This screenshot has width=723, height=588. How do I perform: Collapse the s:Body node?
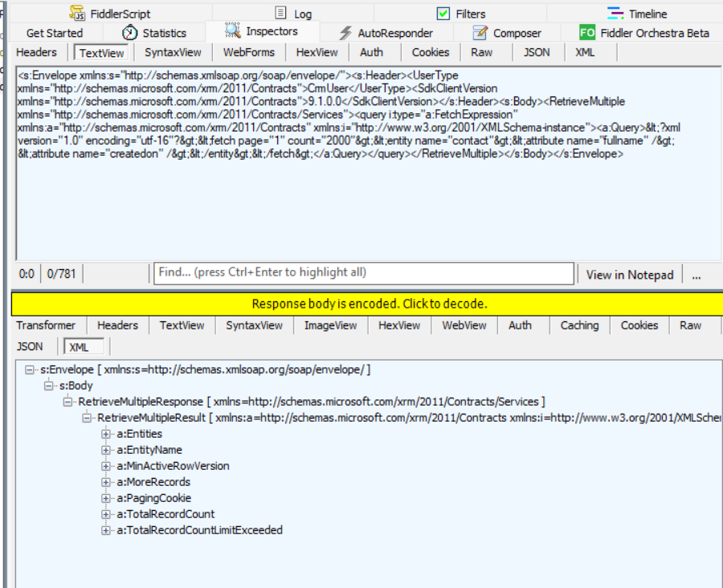coord(48,386)
